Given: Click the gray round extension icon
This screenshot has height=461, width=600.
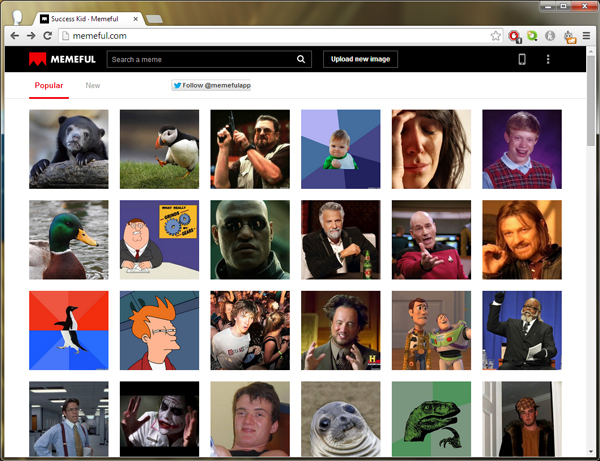Looking at the screenshot, I should pyautogui.click(x=550, y=36).
